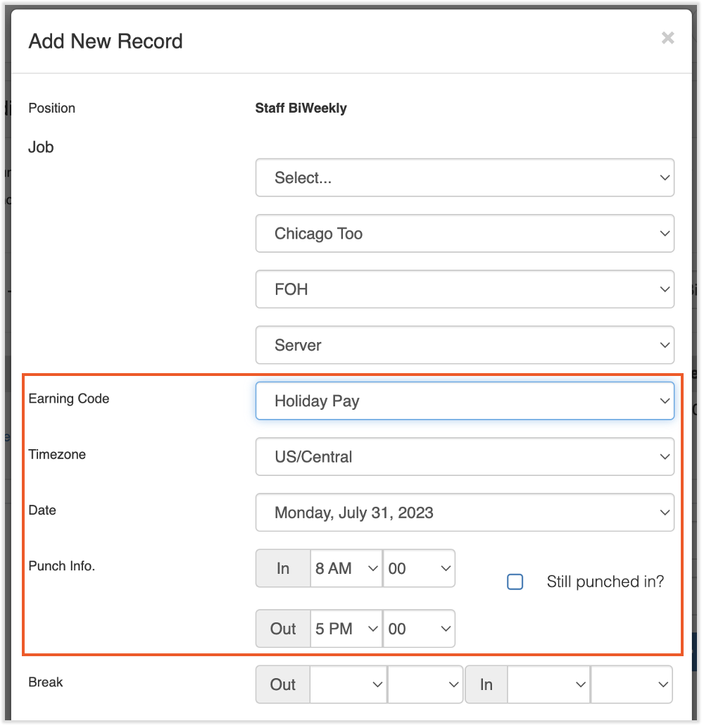The image size is (704, 728).
Task: Select the break in hour dropdown
Action: click(548, 684)
